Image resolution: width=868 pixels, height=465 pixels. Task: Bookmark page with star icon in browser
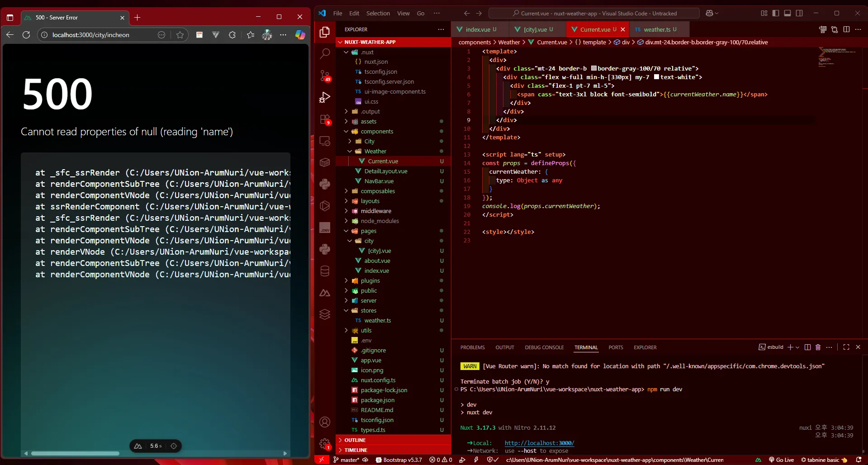[180, 35]
